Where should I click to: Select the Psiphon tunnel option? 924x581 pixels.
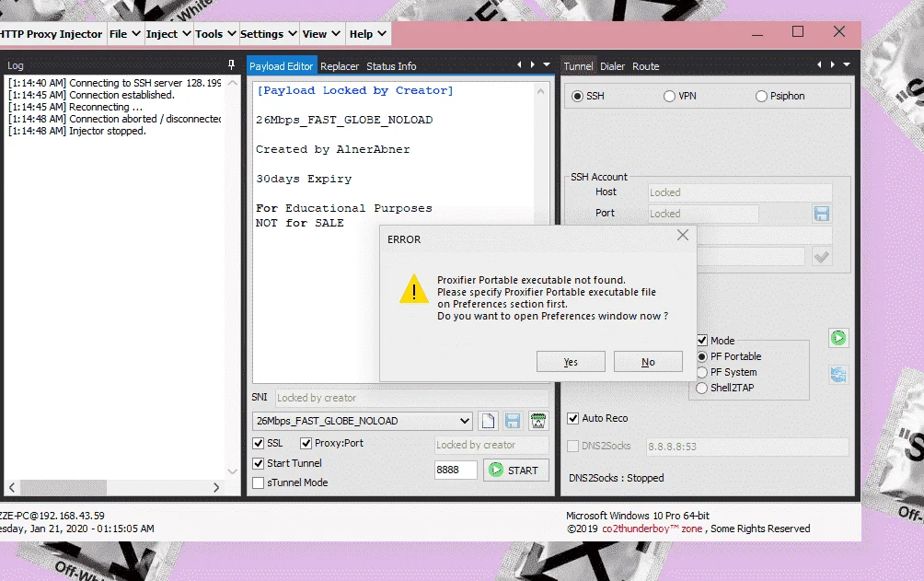click(761, 96)
